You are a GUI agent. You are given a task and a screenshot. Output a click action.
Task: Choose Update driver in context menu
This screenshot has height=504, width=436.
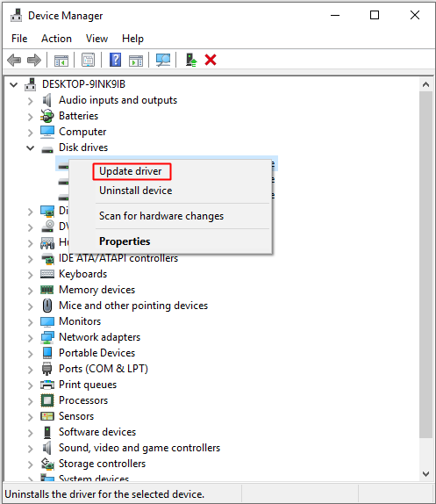click(131, 171)
